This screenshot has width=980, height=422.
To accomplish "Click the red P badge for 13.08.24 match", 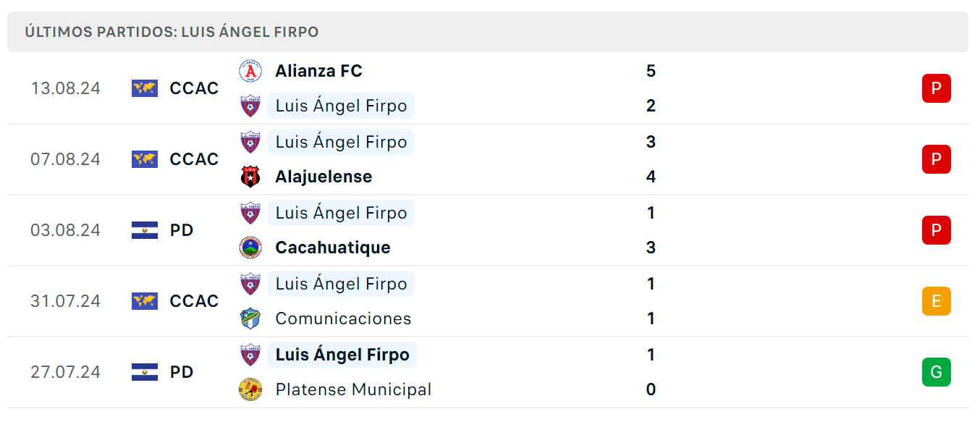I will point(936,88).
